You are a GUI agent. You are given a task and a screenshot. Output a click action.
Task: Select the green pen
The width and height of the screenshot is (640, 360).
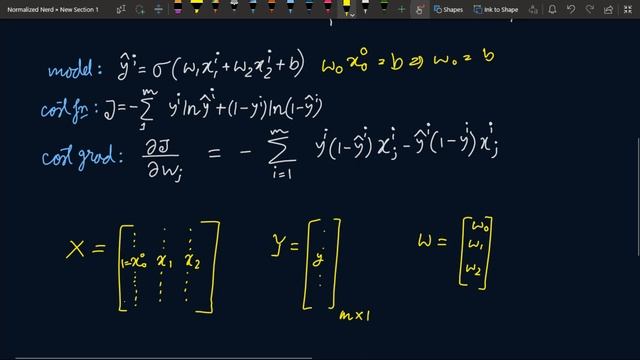click(384, 6)
